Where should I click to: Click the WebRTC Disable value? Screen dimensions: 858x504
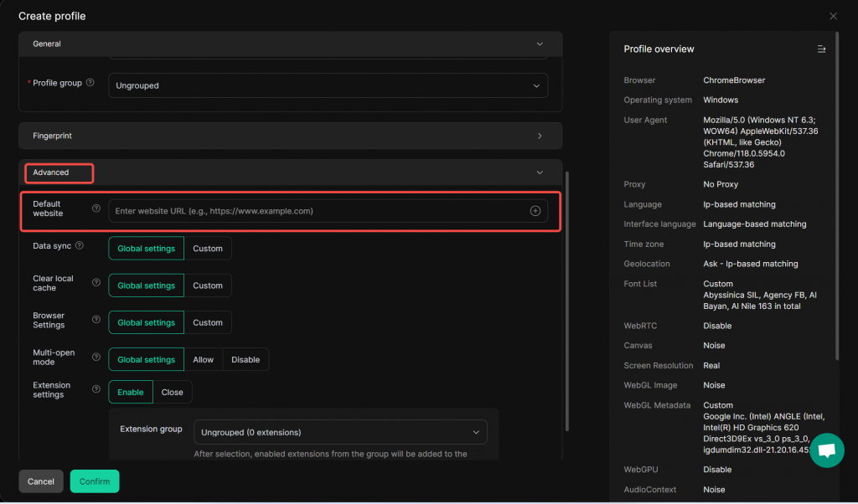tap(717, 326)
